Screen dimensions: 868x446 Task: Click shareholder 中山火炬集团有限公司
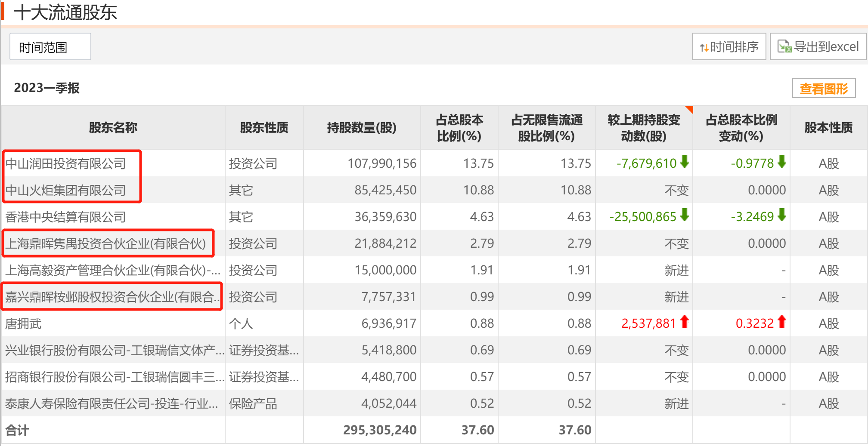[x=65, y=190]
